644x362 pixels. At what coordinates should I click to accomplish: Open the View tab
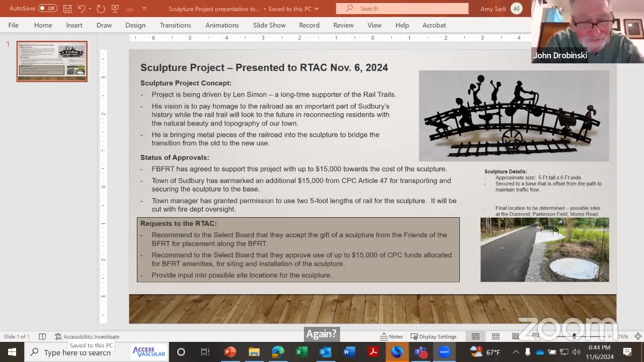coord(374,25)
